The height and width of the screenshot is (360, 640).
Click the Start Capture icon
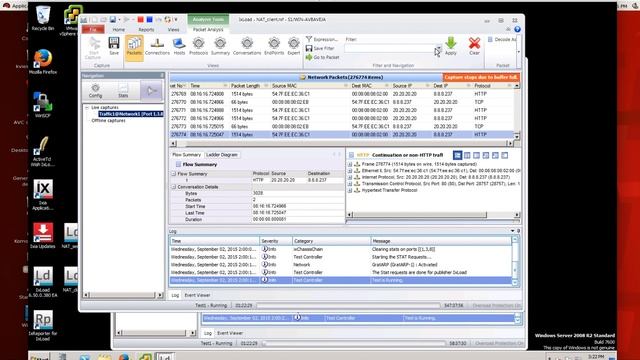pyautogui.click(x=93, y=48)
